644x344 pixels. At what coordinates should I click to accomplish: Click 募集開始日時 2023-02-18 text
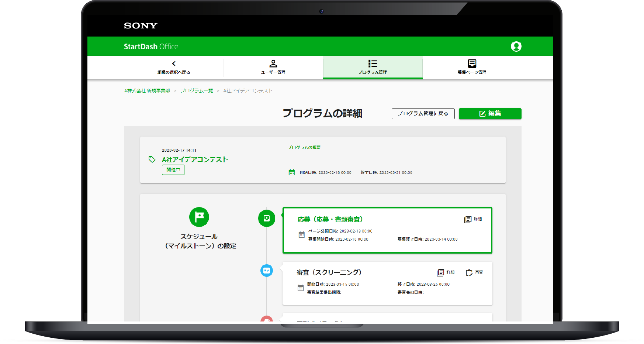tap(338, 239)
